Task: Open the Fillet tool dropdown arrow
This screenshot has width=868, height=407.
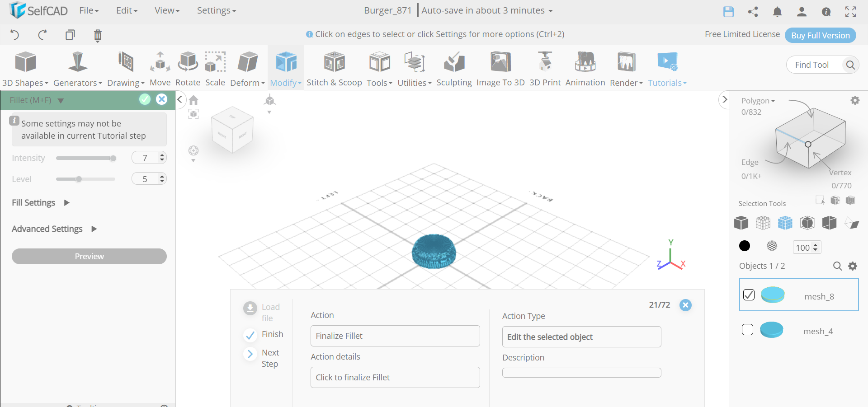Action: (61, 101)
